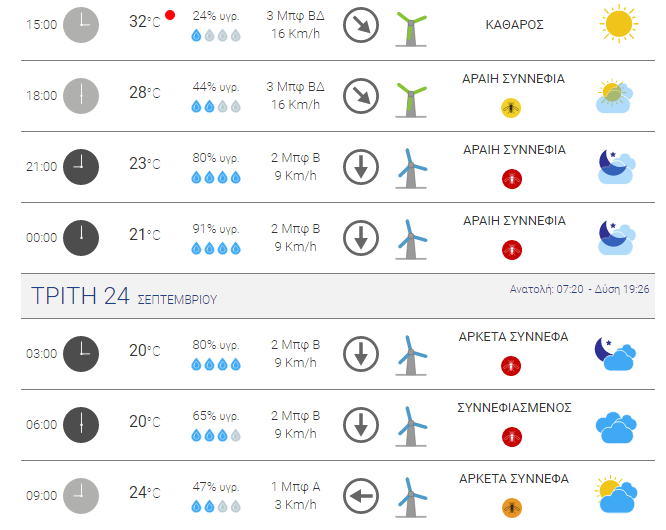Click the overcast clouds icon at 06:00

(x=616, y=427)
